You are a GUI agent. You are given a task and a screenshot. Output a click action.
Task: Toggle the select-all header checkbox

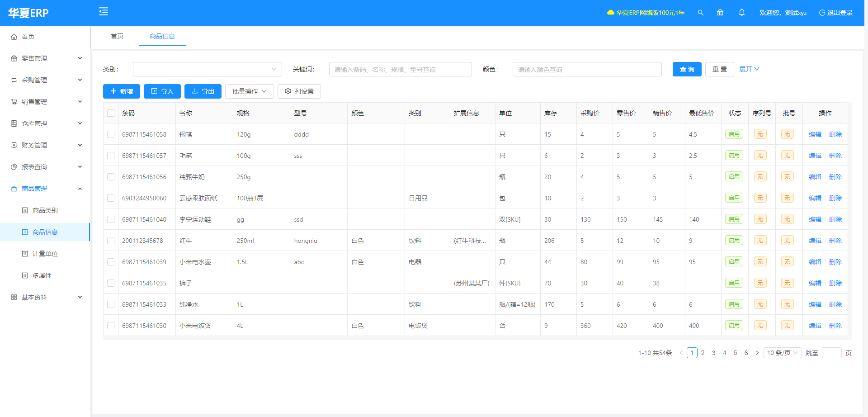[x=111, y=113]
